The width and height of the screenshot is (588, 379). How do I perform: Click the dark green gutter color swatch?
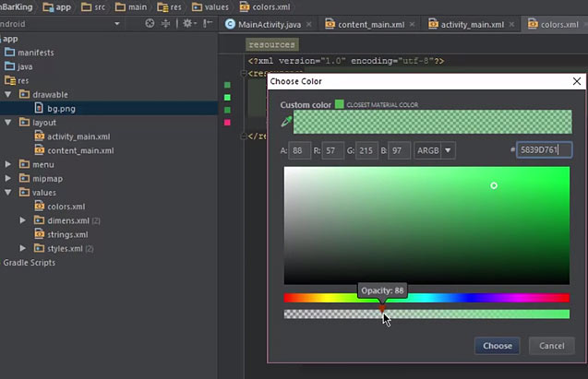click(x=227, y=85)
